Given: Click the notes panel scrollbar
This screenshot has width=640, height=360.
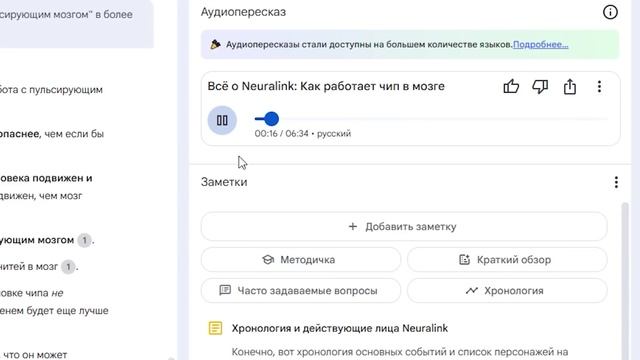Looking at the screenshot, I should click(624, 281).
